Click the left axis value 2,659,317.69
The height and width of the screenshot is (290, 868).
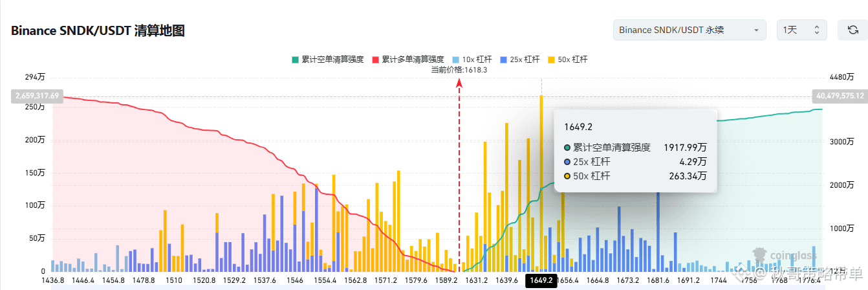38,96
